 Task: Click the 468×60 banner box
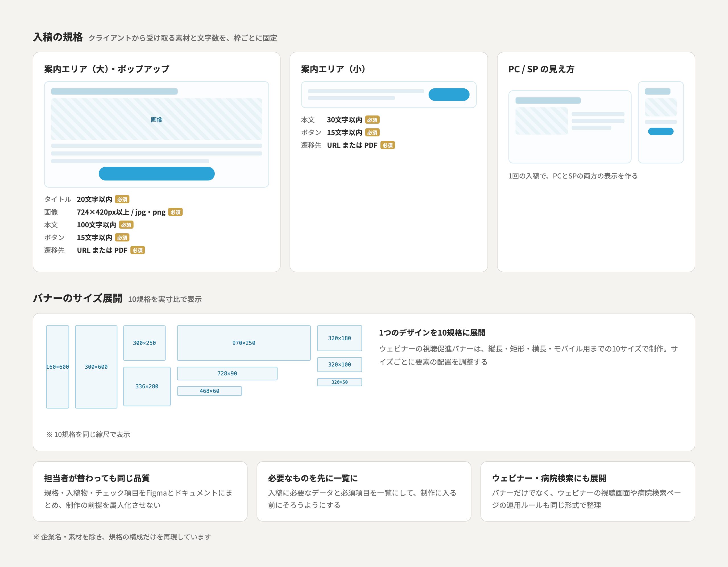[x=209, y=391]
